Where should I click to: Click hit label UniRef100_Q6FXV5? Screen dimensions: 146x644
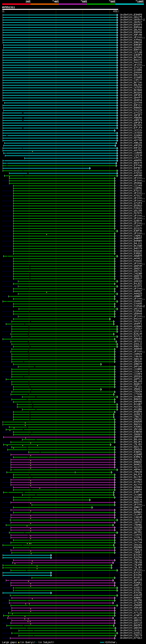(x=131, y=580)
